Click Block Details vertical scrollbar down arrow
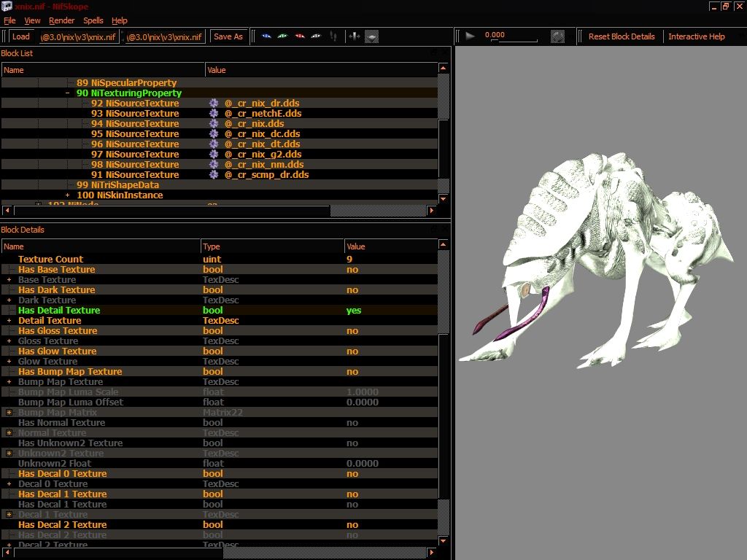The width and height of the screenshot is (747, 560). coord(443,541)
